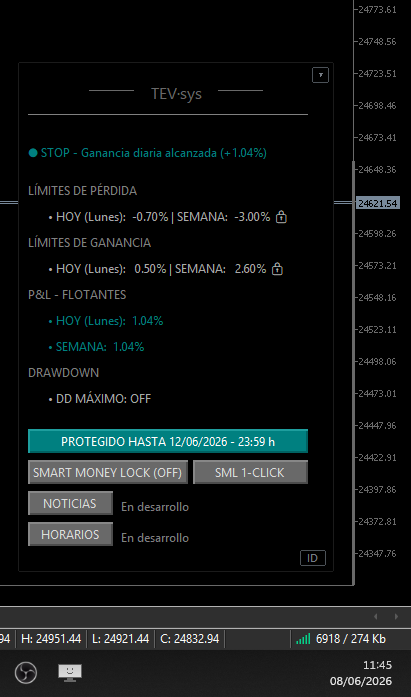Open the NOTICIAS section
The height and width of the screenshot is (697, 411).
tap(70, 503)
